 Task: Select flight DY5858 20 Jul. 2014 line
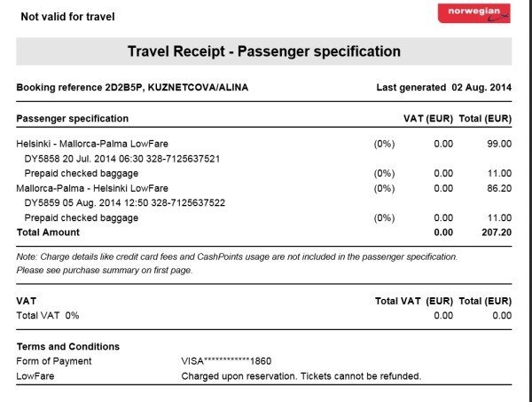pos(122,159)
